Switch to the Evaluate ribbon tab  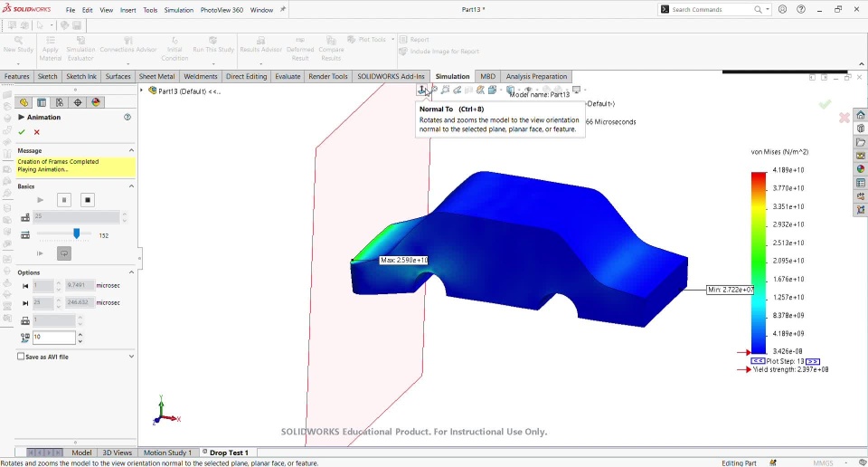tap(288, 76)
